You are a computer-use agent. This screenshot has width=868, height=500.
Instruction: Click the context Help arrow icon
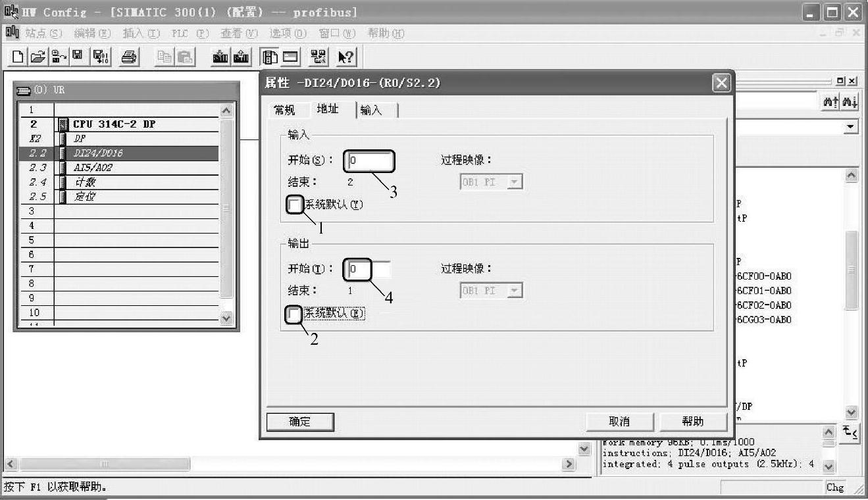(346, 58)
